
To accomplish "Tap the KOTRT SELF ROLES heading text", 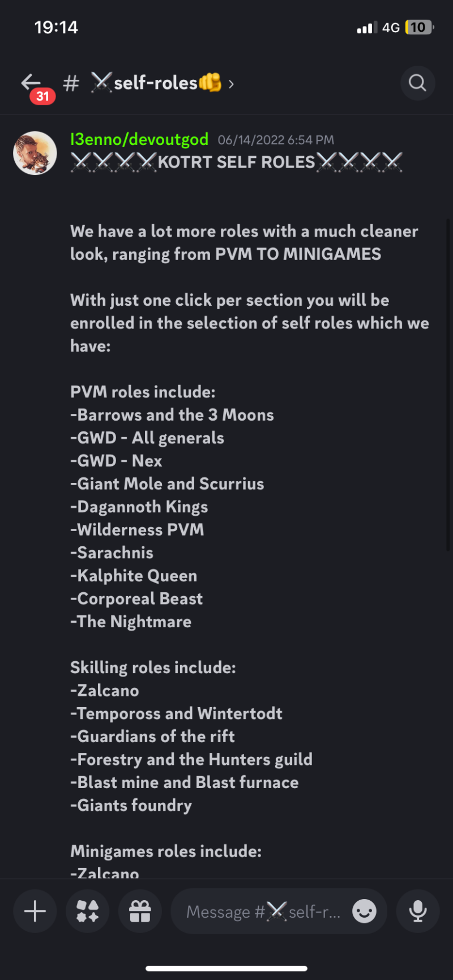I will 236,162.
